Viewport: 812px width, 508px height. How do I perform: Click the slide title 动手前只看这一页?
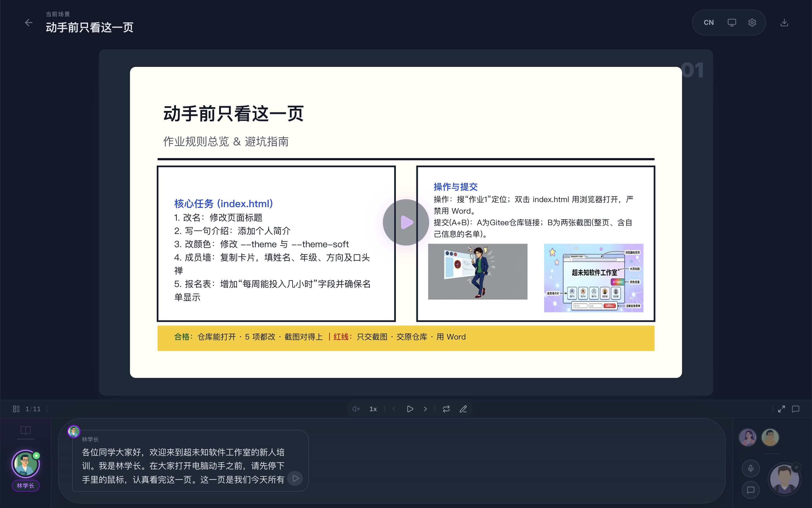tap(233, 113)
